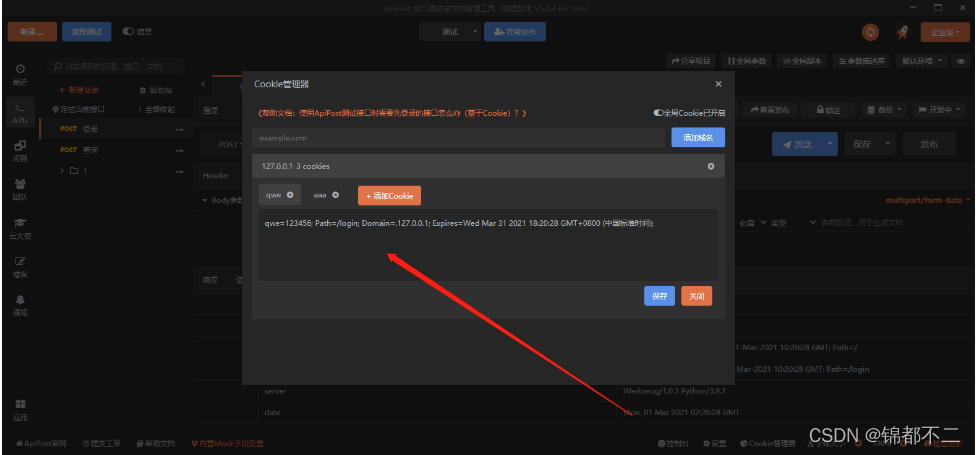This screenshot has height=455, width=976.
Task: Open the 应用 apps grid icon
Action: pyautogui.click(x=20, y=410)
